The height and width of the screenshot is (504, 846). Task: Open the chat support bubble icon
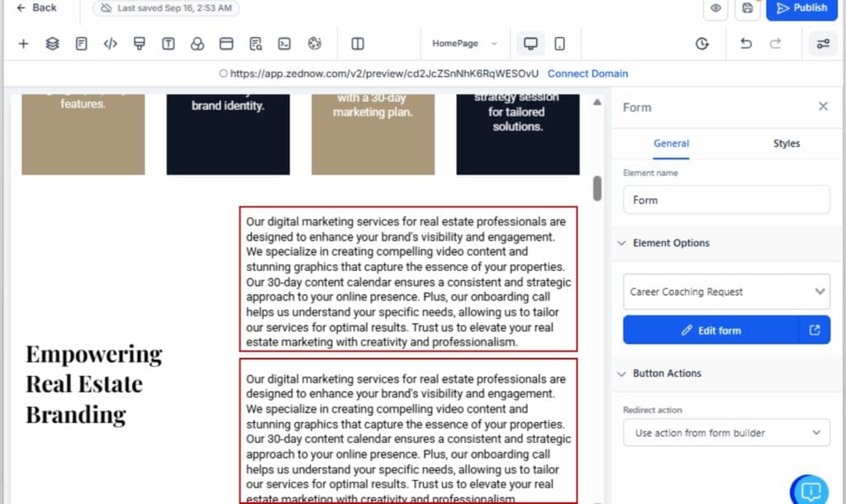pos(810,491)
